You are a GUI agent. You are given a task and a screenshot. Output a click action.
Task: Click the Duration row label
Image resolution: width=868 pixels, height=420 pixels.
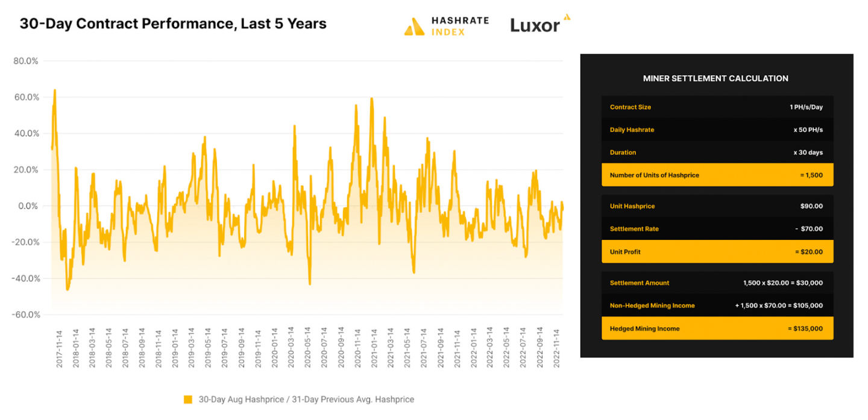tap(623, 152)
